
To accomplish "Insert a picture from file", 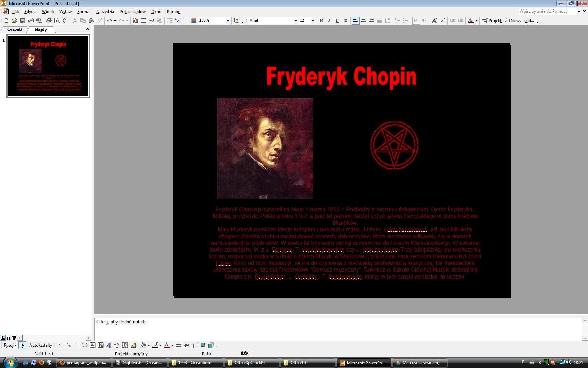I will tap(133, 345).
